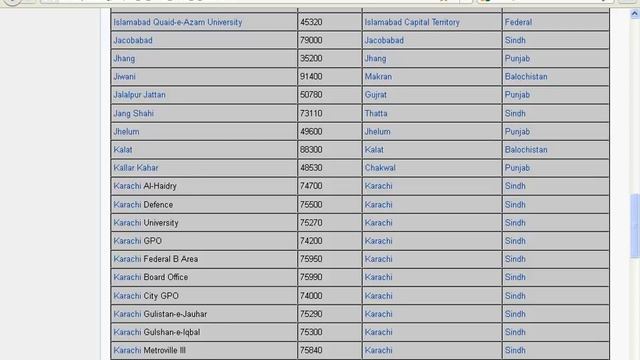Open Karachi link before University
Image resolution: width=640 pixels, height=360 pixels.
click(127, 223)
